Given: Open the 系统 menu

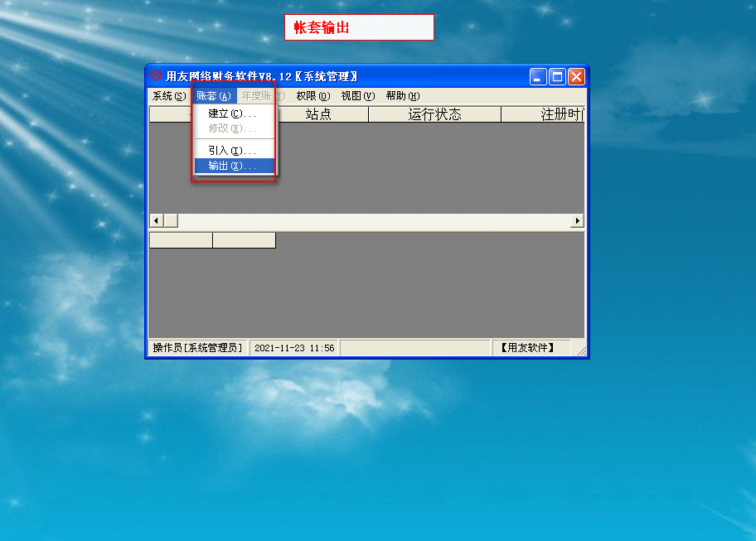Looking at the screenshot, I should tap(168, 96).
